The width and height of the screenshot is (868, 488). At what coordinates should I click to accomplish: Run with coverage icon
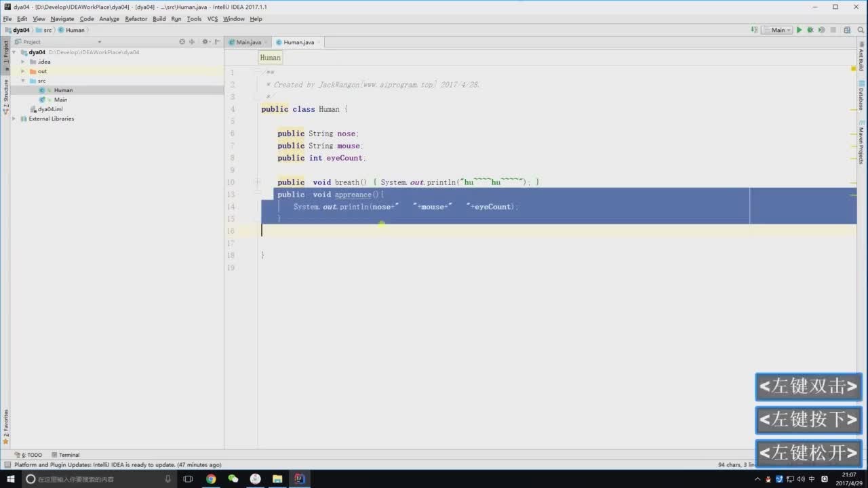(x=821, y=30)
